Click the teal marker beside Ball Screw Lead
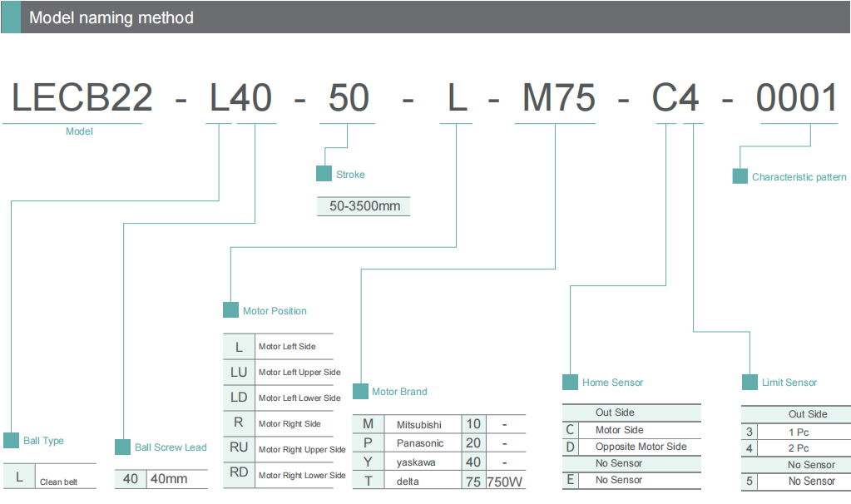 122,447
